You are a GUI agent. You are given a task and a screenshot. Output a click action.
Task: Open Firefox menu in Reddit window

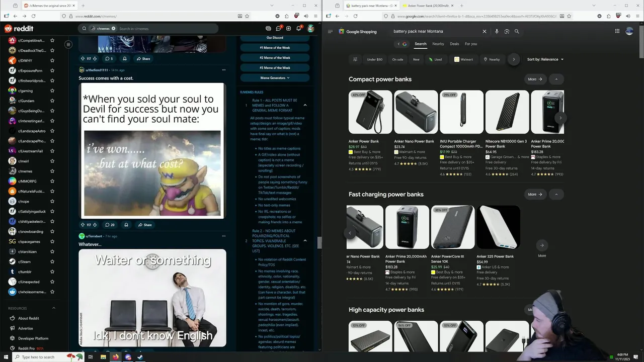(x=316, y=16)
